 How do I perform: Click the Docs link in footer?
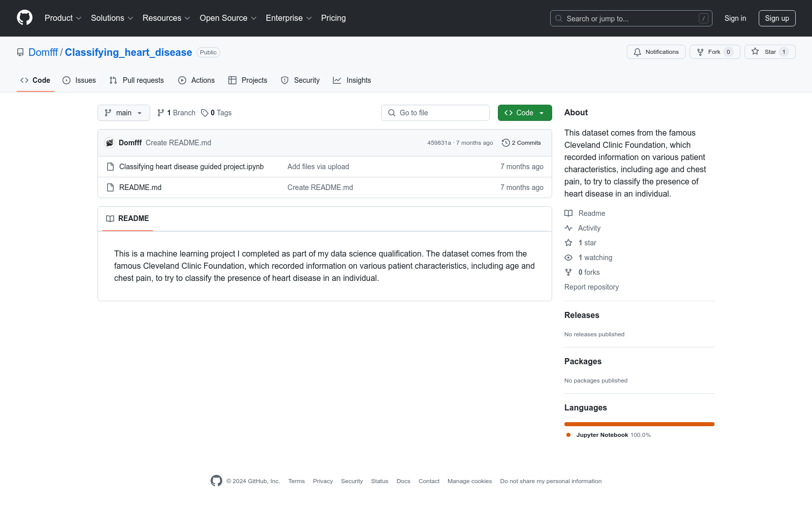pos(403,481)
